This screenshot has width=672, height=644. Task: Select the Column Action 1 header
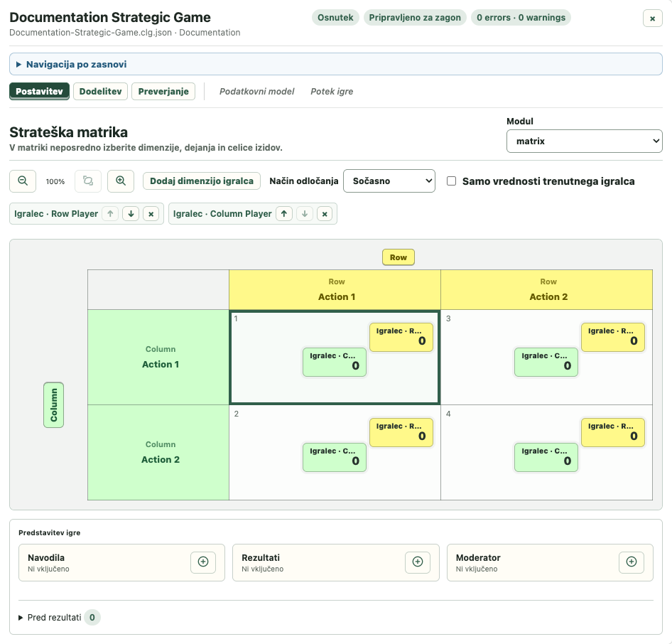[x=158, y=357]
